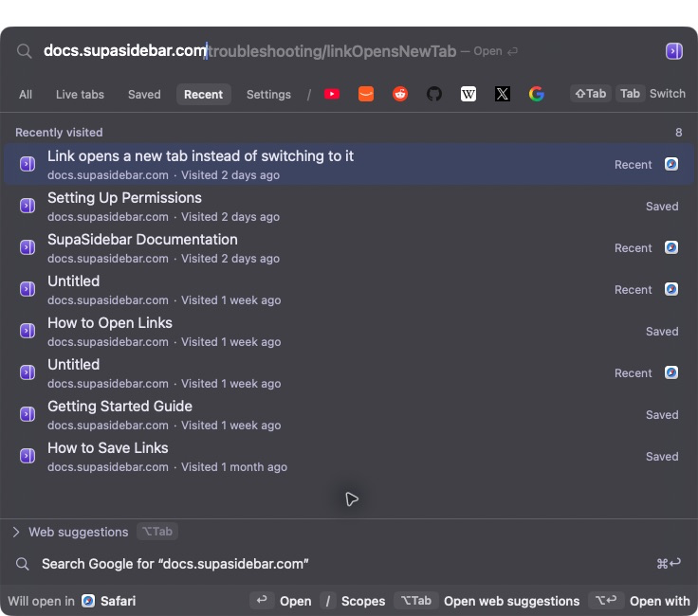Viewport: 698px width, 616px height.
Task: Click Safari icon on second 'Untitled' row
Action: pyautogui.click(x=671, y=372)
